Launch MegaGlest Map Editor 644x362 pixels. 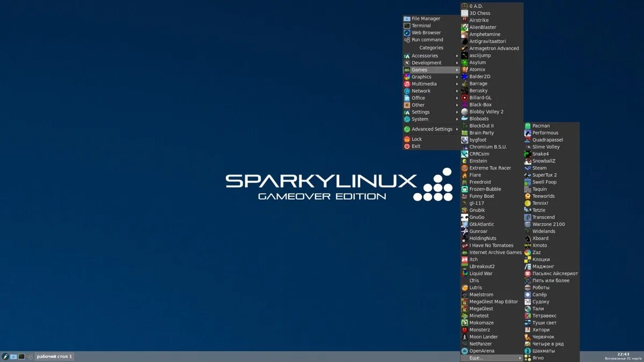[492, 302]
